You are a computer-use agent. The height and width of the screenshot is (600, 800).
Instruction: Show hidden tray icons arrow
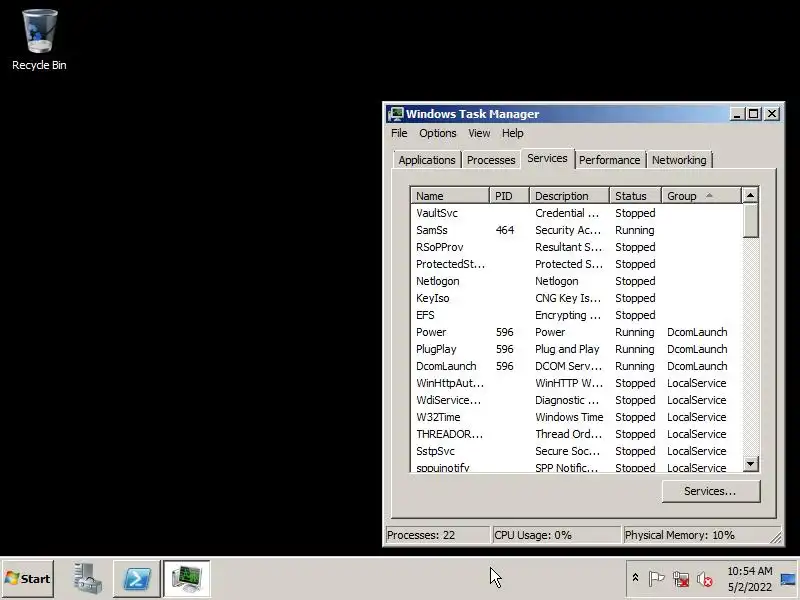635,578
